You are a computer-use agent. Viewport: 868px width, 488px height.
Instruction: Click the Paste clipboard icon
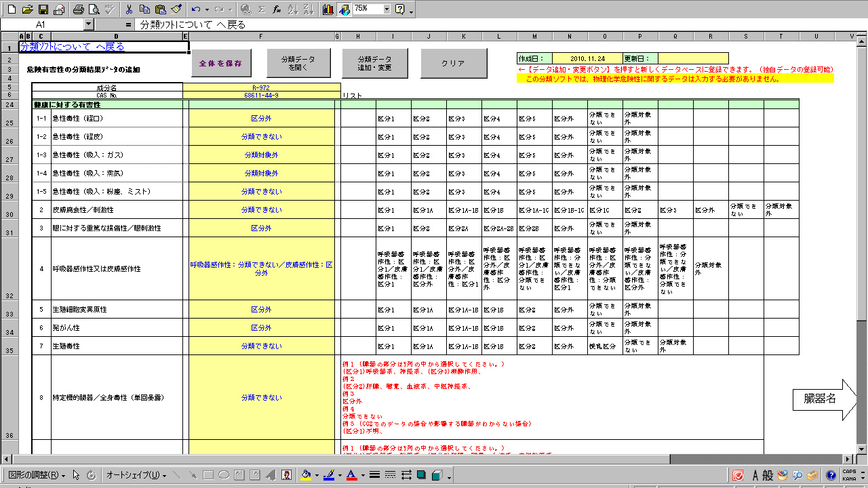(x=160, y=9)
